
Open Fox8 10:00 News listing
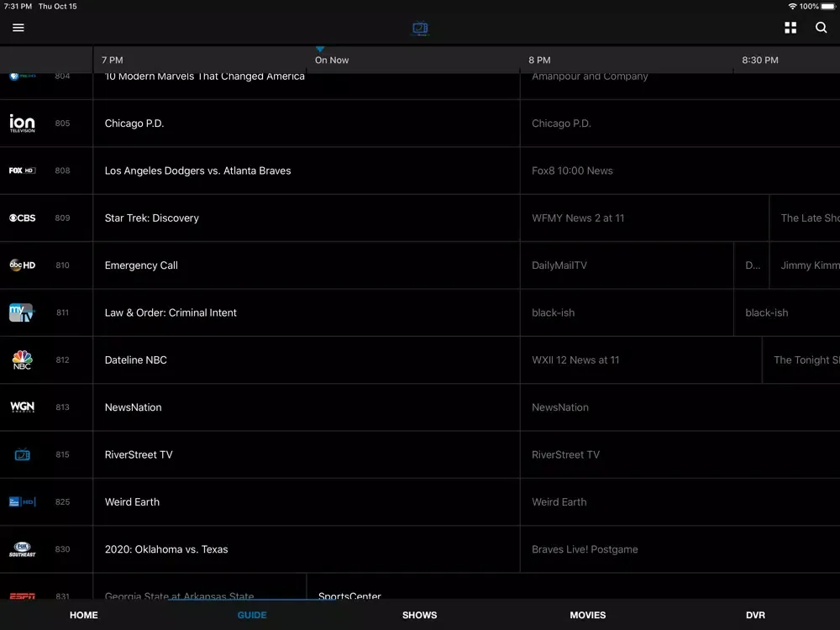(680, 171)
